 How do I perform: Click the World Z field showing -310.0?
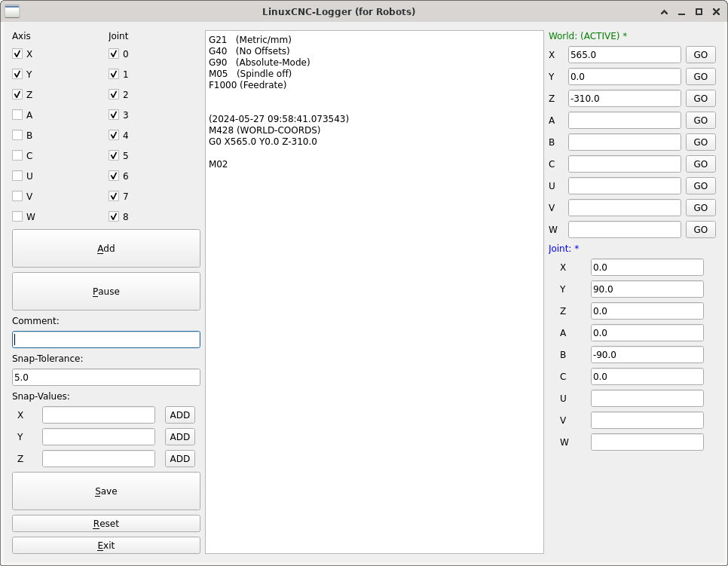[625, 99]
